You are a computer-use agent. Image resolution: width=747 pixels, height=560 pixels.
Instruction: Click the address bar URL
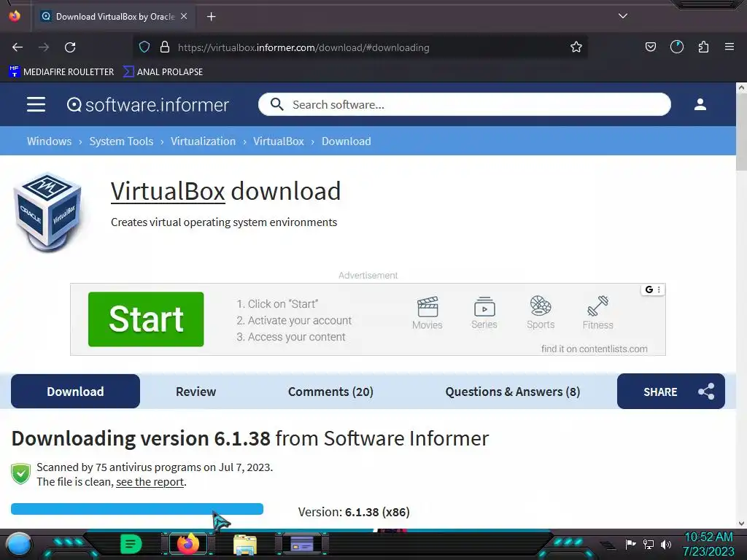[x=303, y=47]
